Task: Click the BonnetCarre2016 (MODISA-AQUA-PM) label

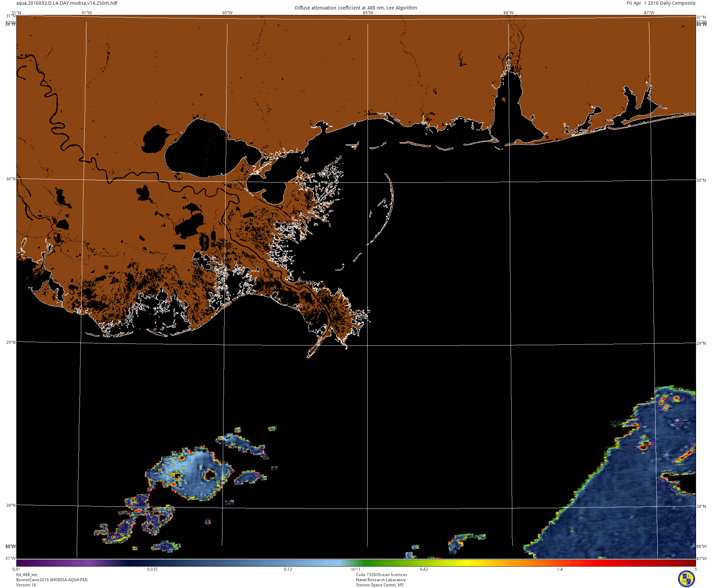Action: tap(52, 580)
